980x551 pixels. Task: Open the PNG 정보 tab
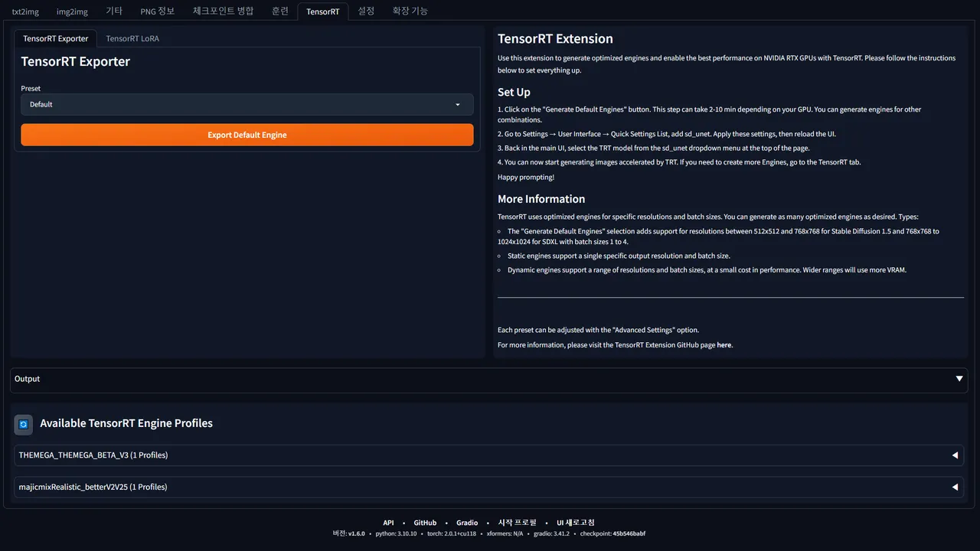point(157,11)
